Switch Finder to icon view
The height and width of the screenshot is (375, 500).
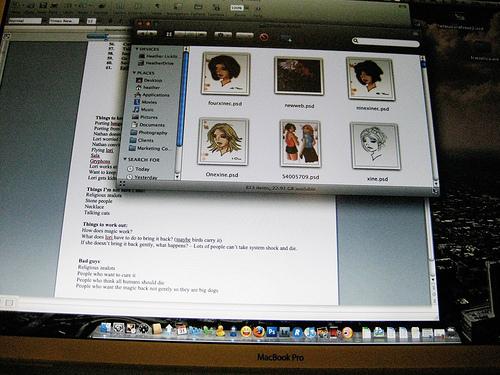[169, 34]
